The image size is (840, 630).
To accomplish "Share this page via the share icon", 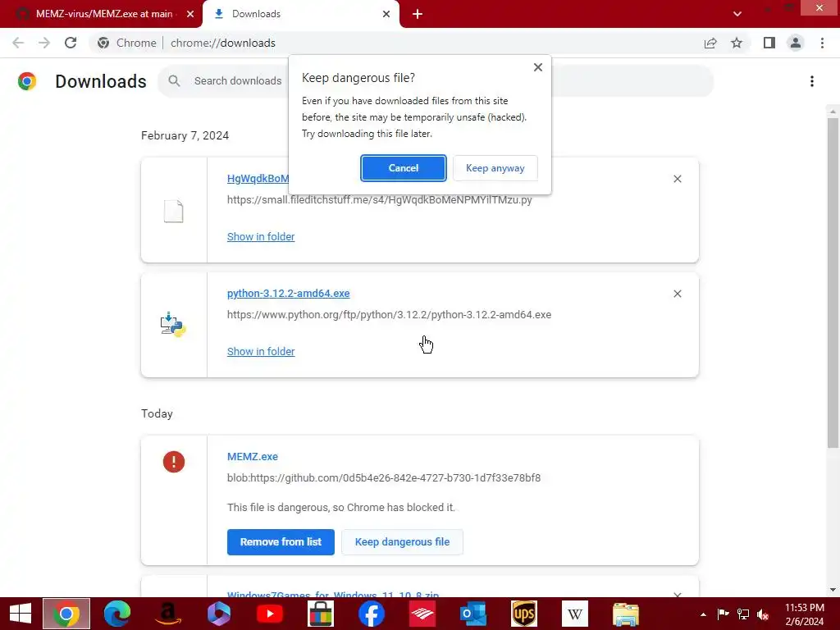I will coord(710,43).
